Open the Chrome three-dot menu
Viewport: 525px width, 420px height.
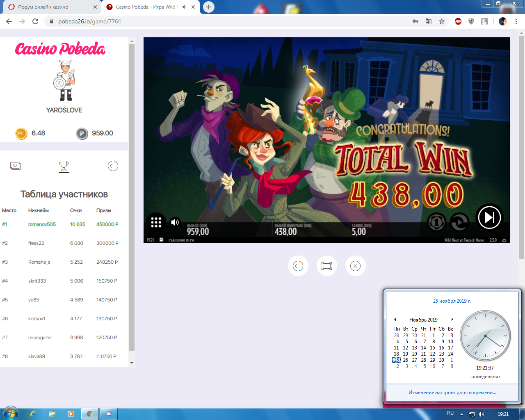pos(516,21)
